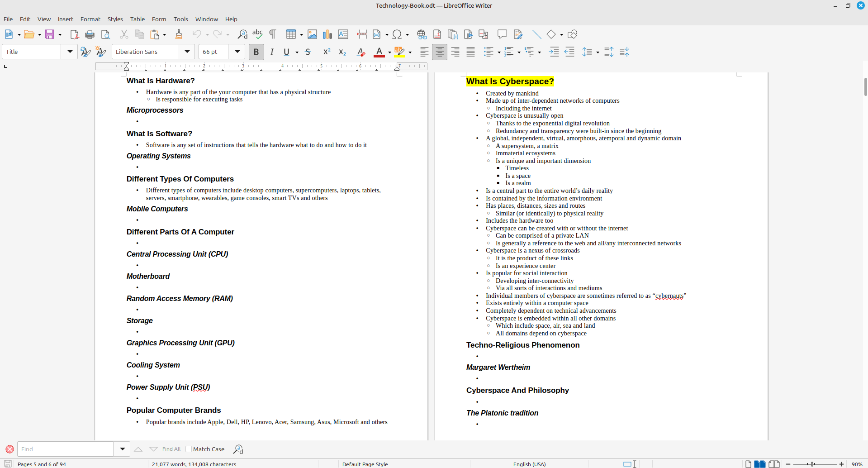Toggle Subscript formatting
The width and height of the screenshot is (868, 468).
pyautogui.click(x=342, y=52)
